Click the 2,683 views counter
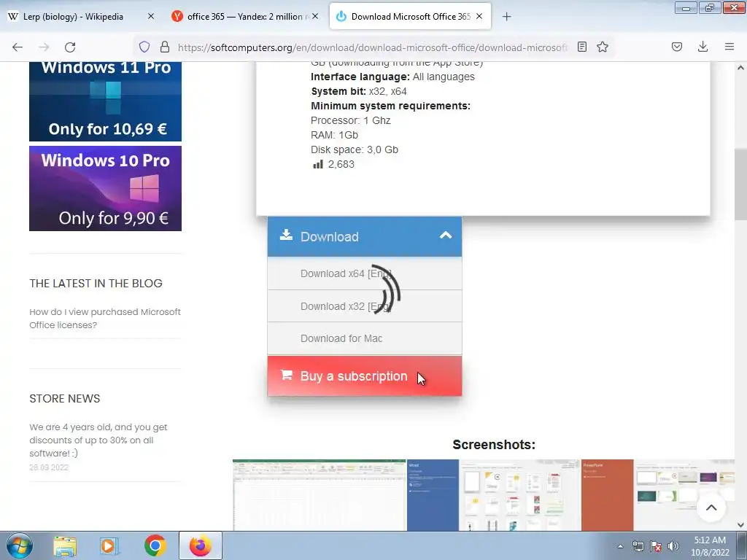747x560 pixels. pyautogui.click(x=333, y=164)
